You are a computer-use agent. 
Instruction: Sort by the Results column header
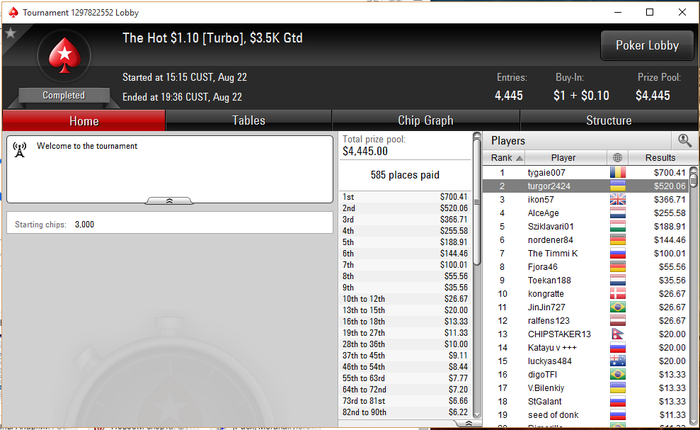tap(660, 158)
